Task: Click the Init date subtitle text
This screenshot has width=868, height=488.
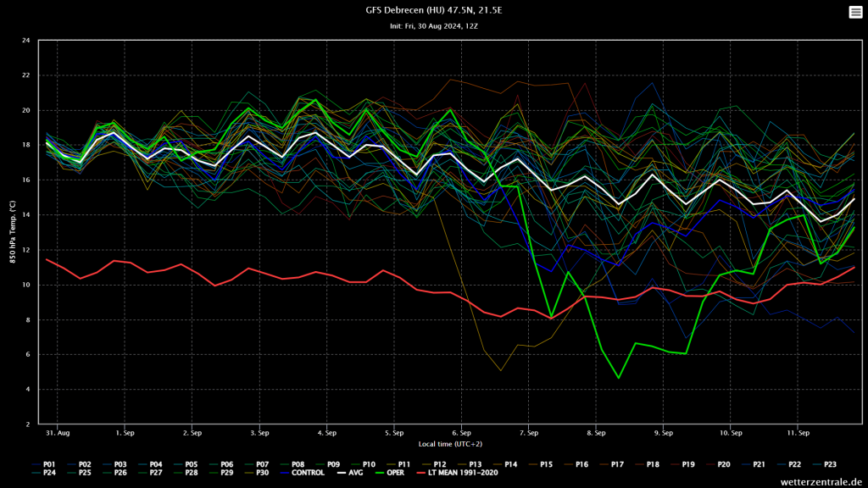Action: pos(433,26)
